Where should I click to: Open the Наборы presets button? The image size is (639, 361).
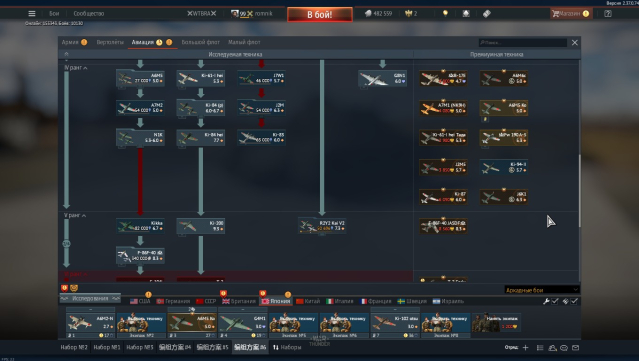click(x=287, y=347)
